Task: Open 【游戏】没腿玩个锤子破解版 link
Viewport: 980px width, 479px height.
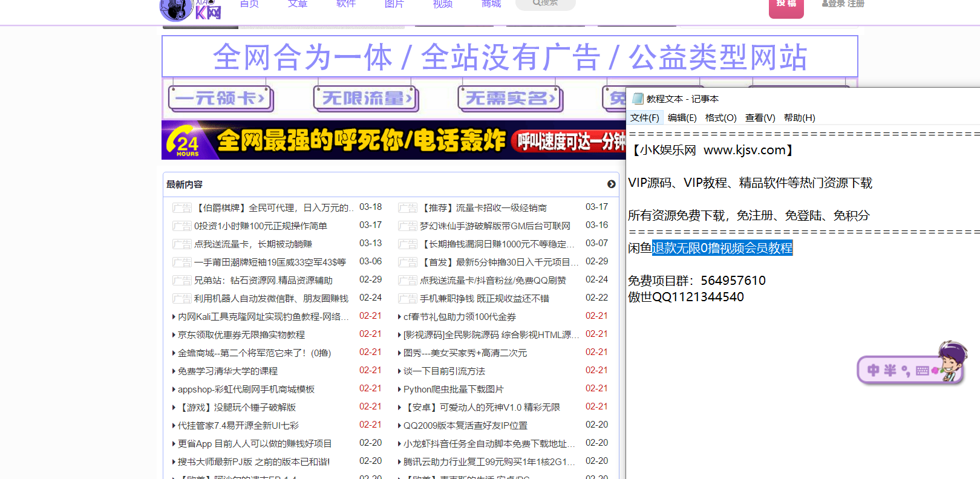Action: (237, 408)
